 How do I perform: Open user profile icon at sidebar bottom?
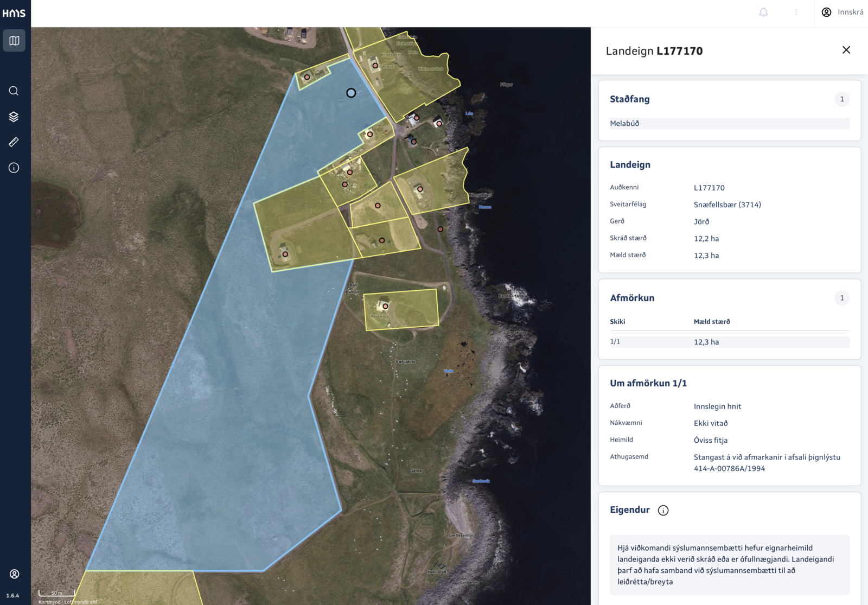tap(15, 574)
